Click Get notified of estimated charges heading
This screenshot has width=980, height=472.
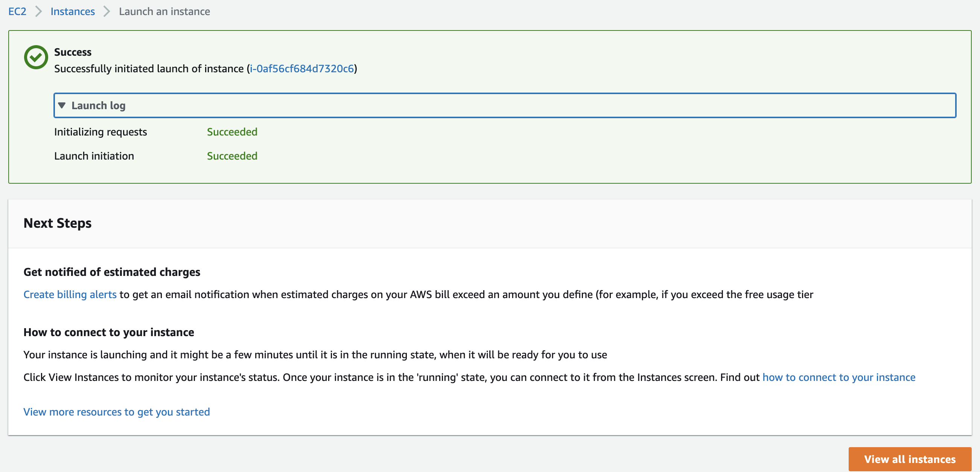click(111, 271)
